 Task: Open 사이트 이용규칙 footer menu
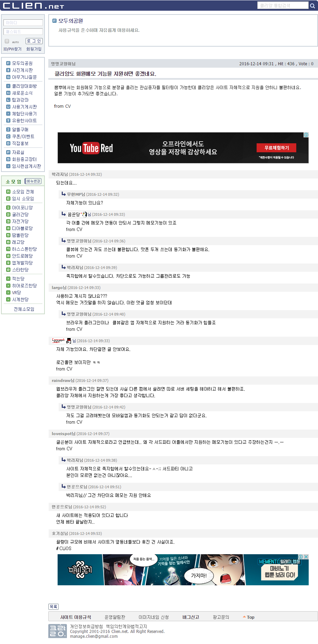[76, 617]
